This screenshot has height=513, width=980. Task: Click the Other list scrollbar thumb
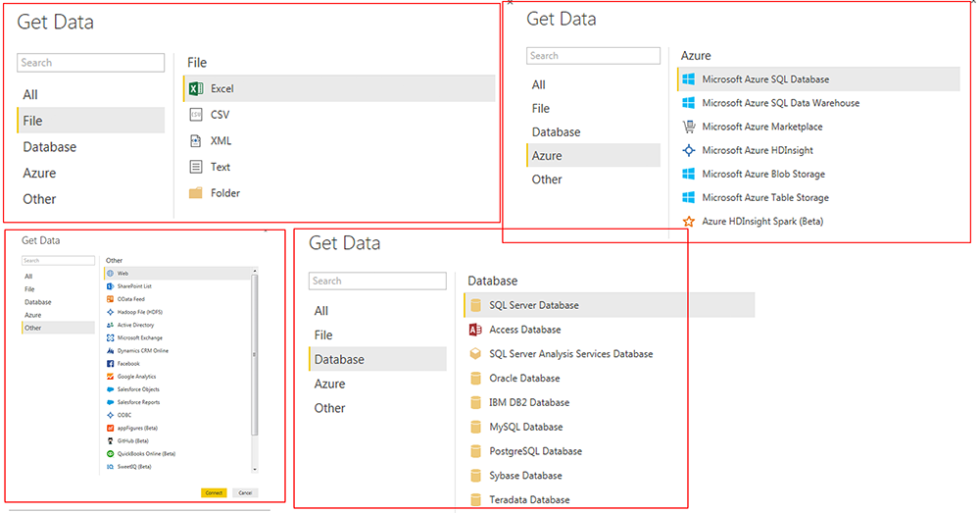pos(255,355)
